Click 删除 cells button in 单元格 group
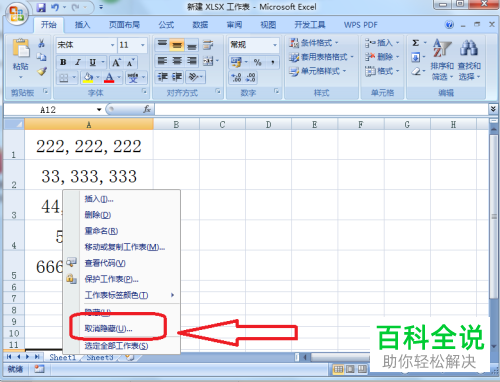Image resolution: width=500 pixels, height=382 pixels. 382,57
